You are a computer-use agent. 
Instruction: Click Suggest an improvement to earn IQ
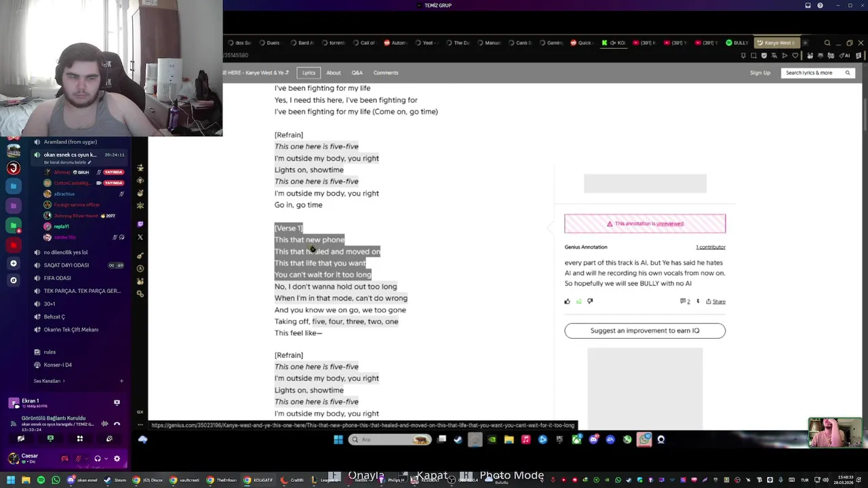645,331
